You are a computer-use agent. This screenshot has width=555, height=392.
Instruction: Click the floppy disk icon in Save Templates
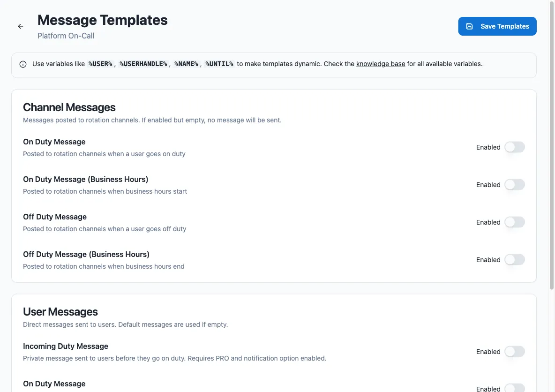469,26
